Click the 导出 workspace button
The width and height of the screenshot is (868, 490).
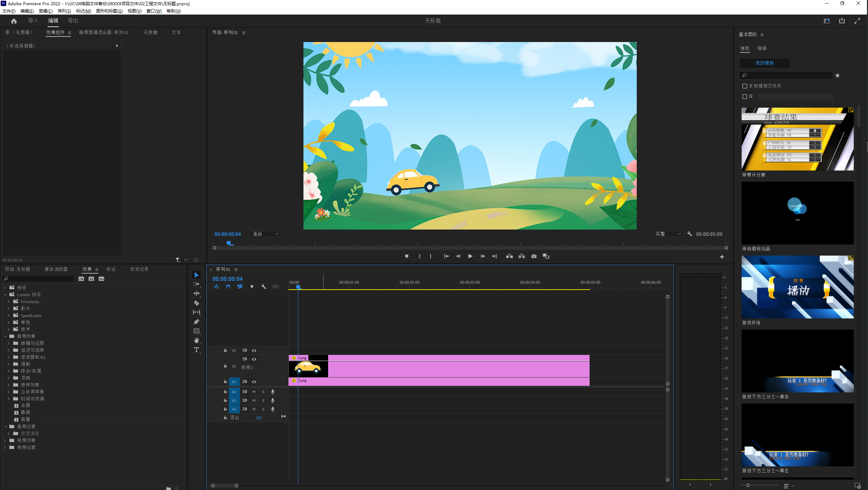(73, 21)
